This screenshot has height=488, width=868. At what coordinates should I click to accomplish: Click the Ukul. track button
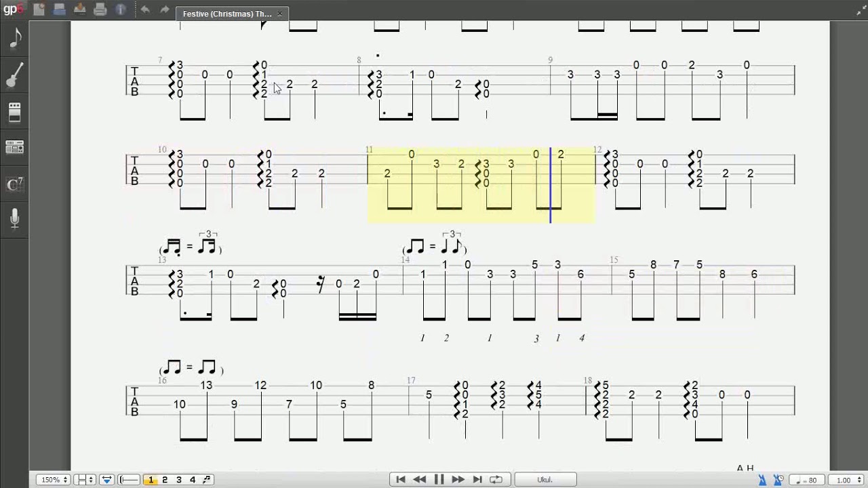pos(545,480)
